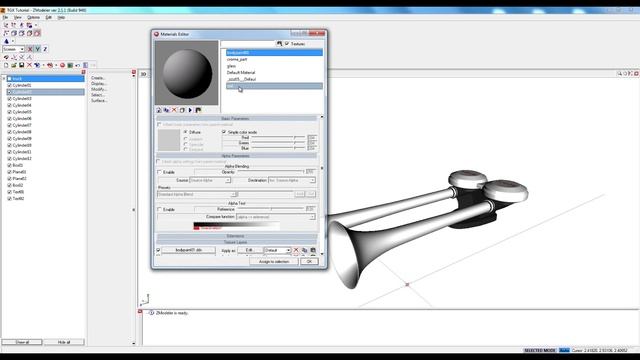Toggle the X axis constraint button
Image resolution: width=640 pixels, height=360 pixels.
[x=30, y=49]
